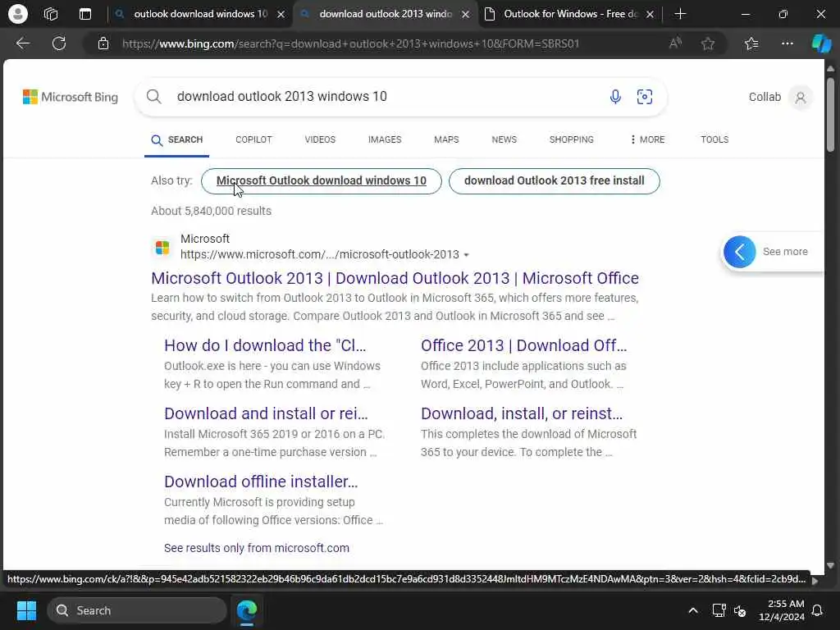Viewport: 840px width, 630px height.
Task: Open the taskbar clock and date
Action: click(782, 610)
